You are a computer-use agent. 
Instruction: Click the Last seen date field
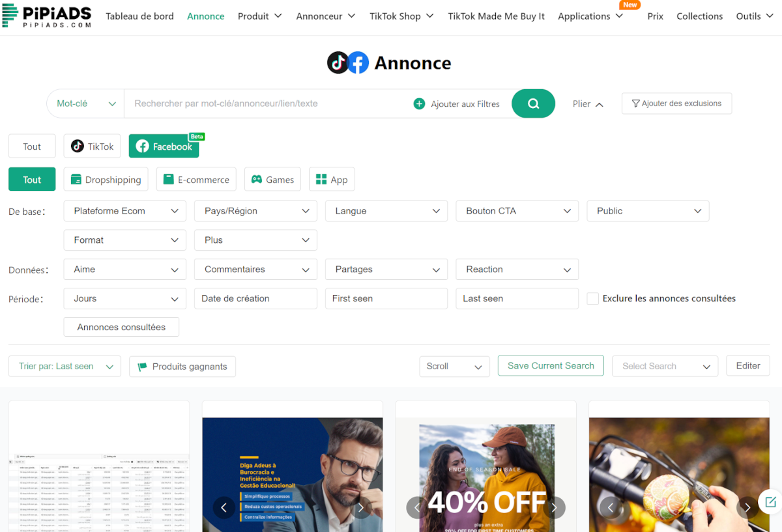[x=517, y=299]
